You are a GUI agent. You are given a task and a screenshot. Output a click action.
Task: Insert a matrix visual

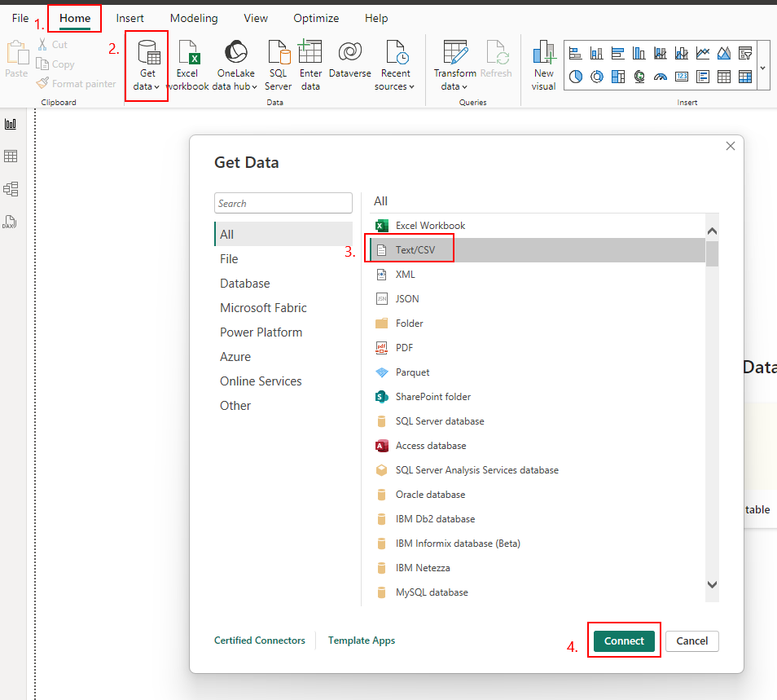click(x=745, y=77)
